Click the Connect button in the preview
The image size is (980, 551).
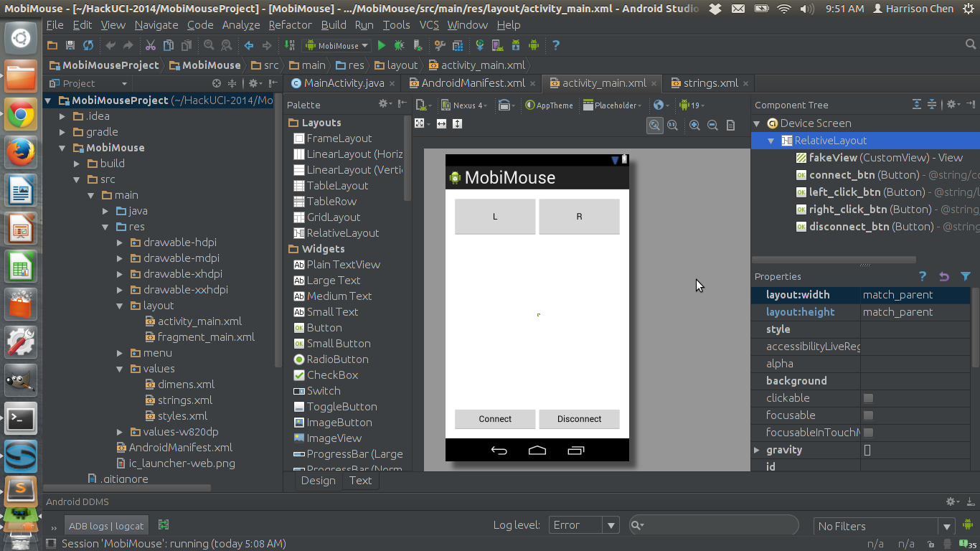495,419
